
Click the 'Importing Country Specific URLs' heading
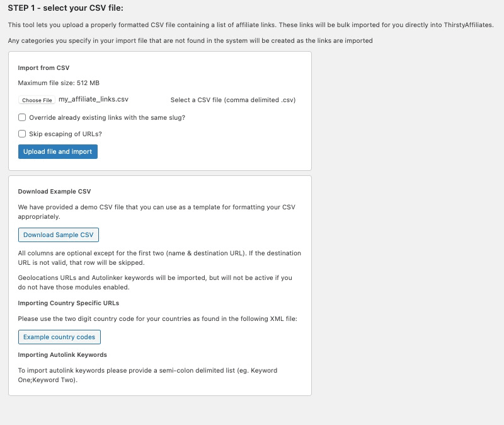pyautogui.click(x=69, y=303)
